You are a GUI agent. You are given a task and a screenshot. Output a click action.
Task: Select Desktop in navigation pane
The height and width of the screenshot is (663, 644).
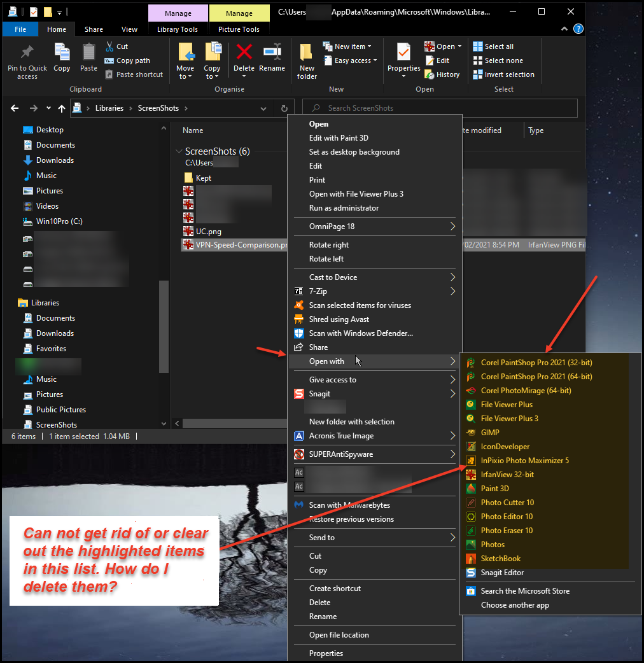[x=50, y=130]
